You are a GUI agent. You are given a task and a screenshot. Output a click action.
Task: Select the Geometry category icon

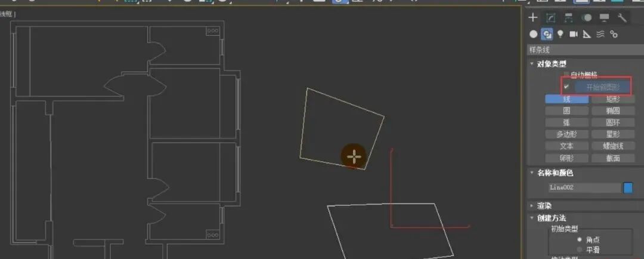click(x=533, y=34)
